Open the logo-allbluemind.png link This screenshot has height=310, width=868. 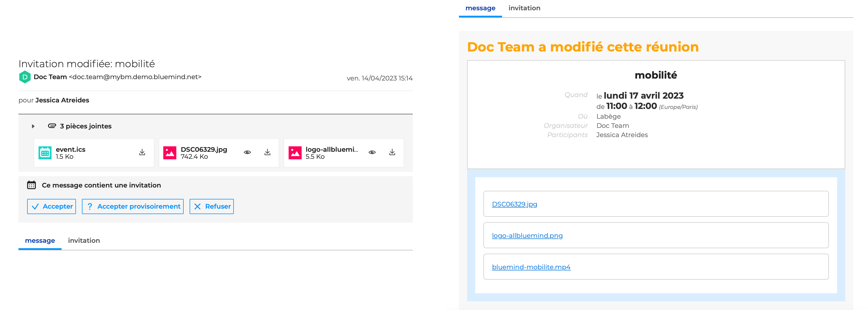coord(527,235)
